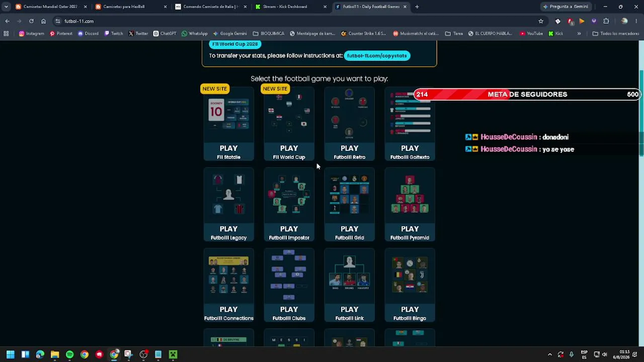Open the Futbol11 Grid game
Screen dimensions: 644x362
(x=349, y=205)
